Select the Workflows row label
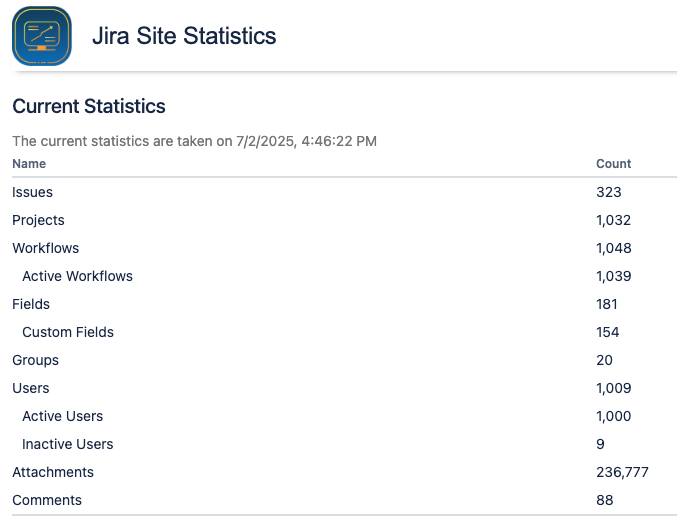 [x=45, y=248]
